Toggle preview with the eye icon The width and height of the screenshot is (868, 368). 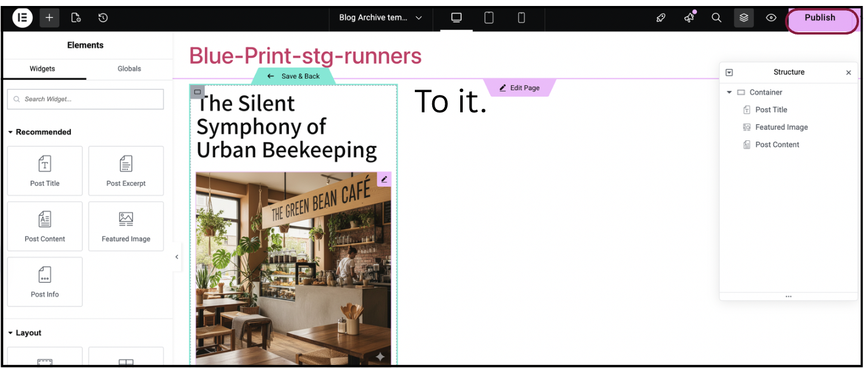click(771, 18)
